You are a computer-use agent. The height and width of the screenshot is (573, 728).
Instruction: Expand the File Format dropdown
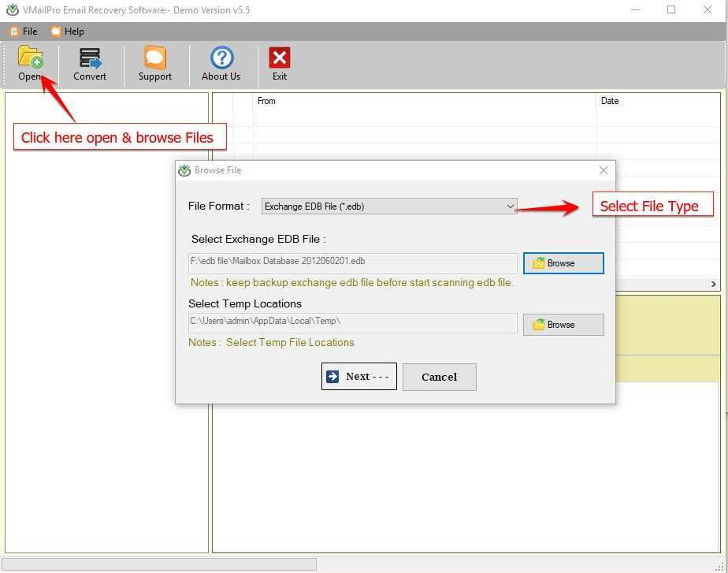pos(389,207)
